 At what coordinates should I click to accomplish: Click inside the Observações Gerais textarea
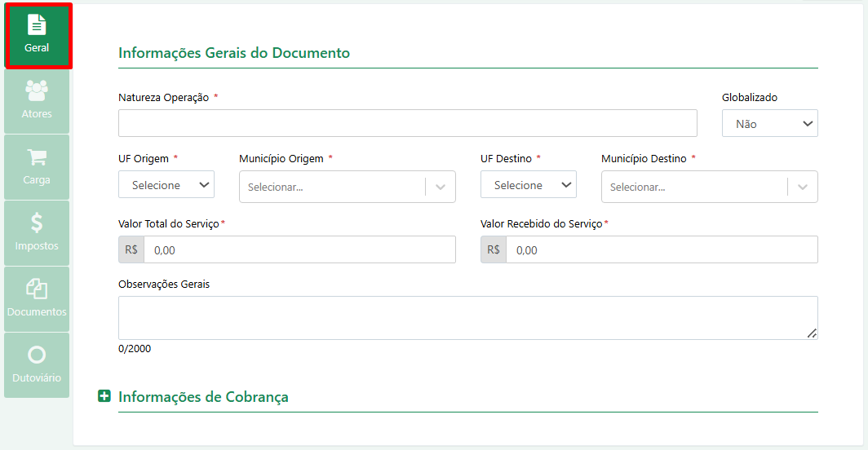(467, 318)
